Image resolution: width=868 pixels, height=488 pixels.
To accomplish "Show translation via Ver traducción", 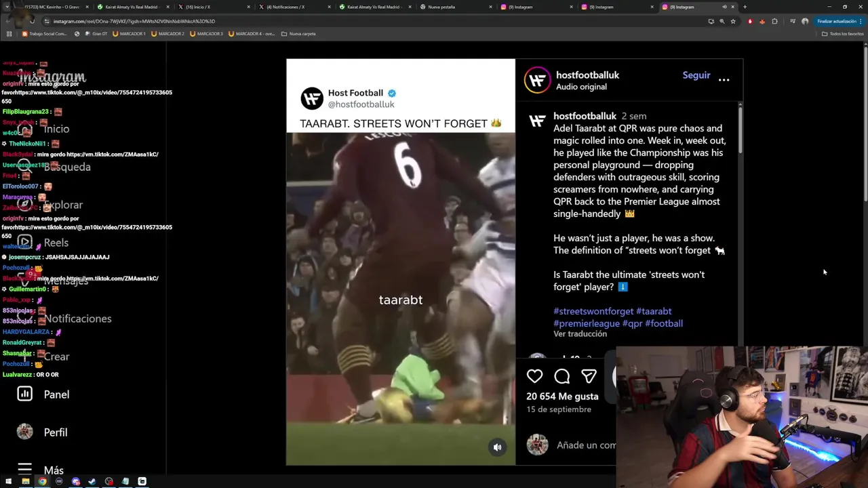I will coord(580,333).
